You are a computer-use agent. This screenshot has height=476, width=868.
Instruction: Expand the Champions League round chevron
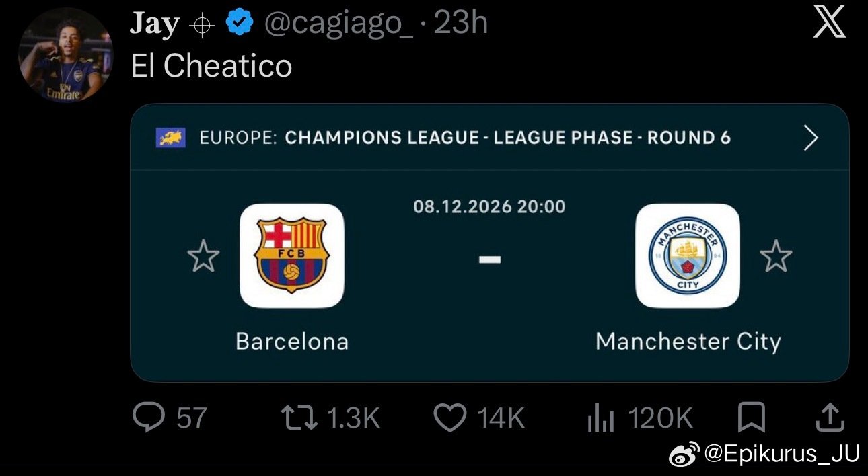(811, 138)
